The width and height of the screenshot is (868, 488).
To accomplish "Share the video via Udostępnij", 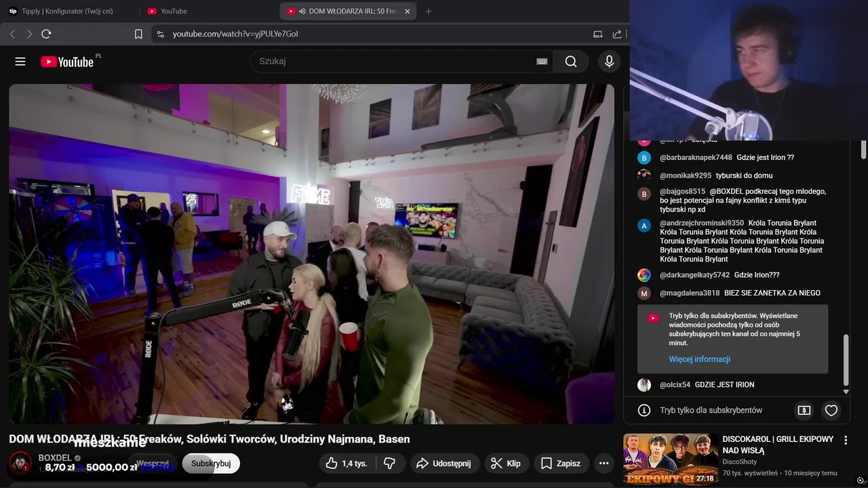I will pos(443,464).
